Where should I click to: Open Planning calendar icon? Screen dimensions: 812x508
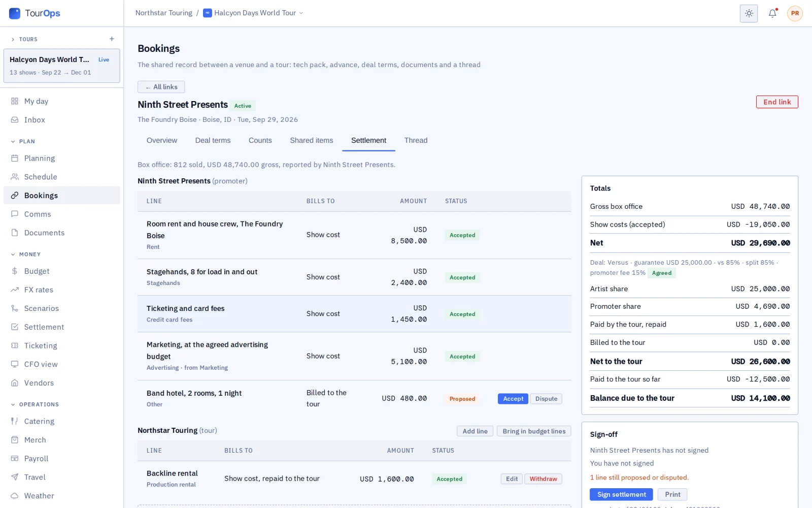click(x=15, y=158)
